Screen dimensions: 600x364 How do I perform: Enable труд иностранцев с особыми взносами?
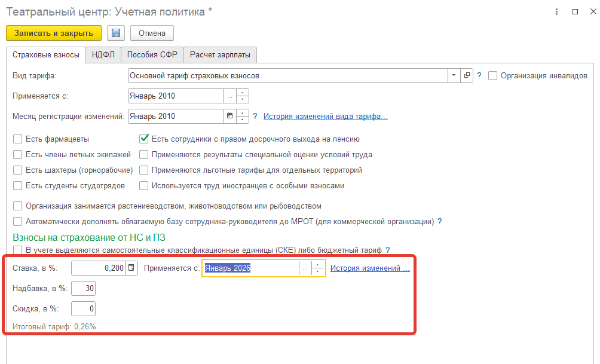point(144,186)
